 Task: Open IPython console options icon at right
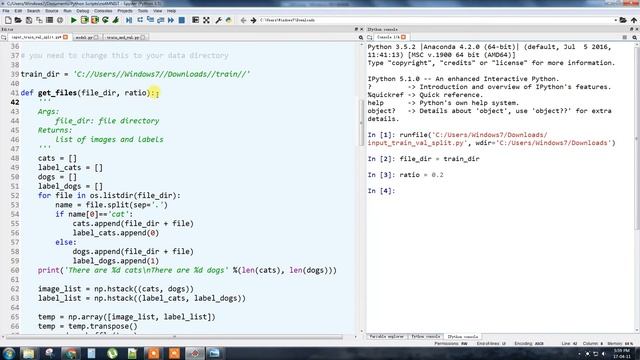(x=635, y=38)
